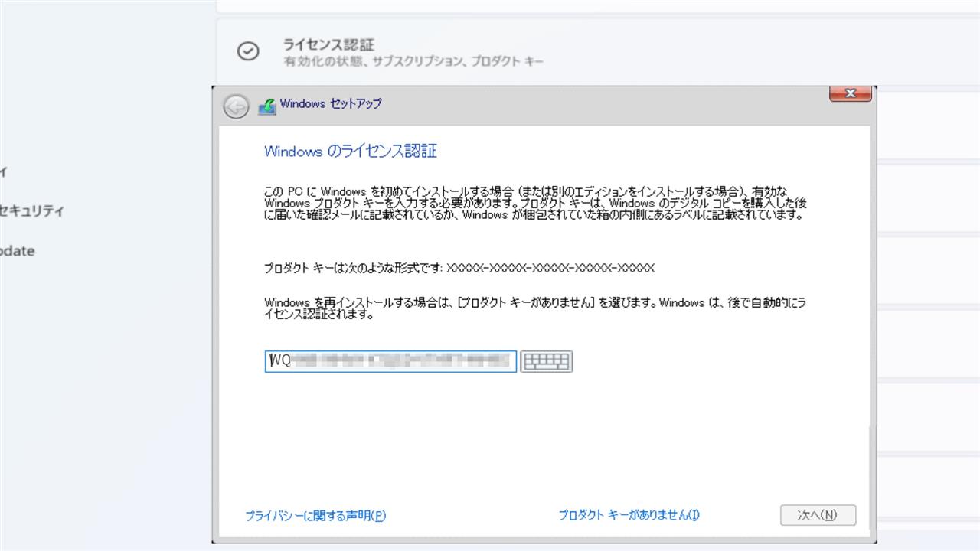Image resolution: width=980 pixels, height=551 pixels.
Task: Open the on-screen keyboard button
Action: pos(547,361)
